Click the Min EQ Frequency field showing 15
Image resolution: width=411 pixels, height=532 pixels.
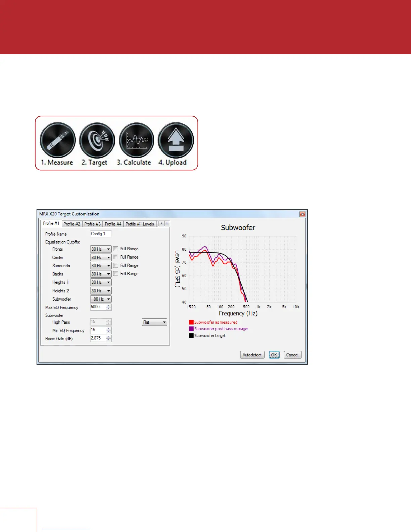tap(98, 330)
